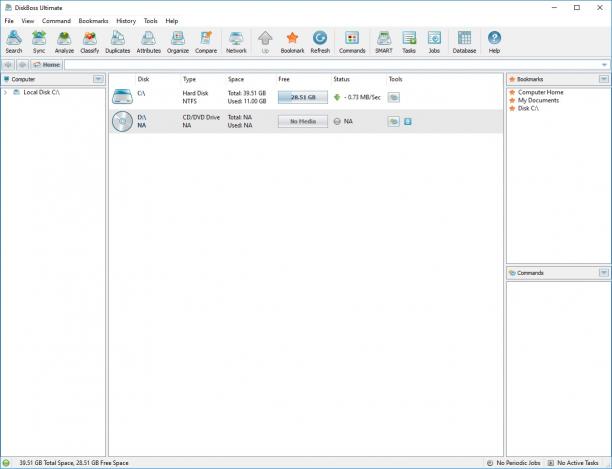The image size is (612, 469).
Task: Click the blue eject icon for D:\
Action: click(x=407, y=121)
